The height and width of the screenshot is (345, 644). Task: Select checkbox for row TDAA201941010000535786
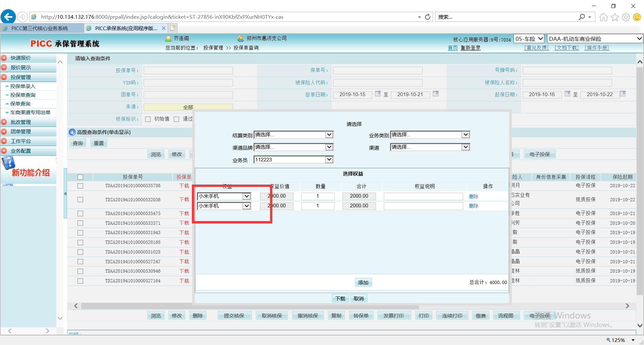coord(80,186)
